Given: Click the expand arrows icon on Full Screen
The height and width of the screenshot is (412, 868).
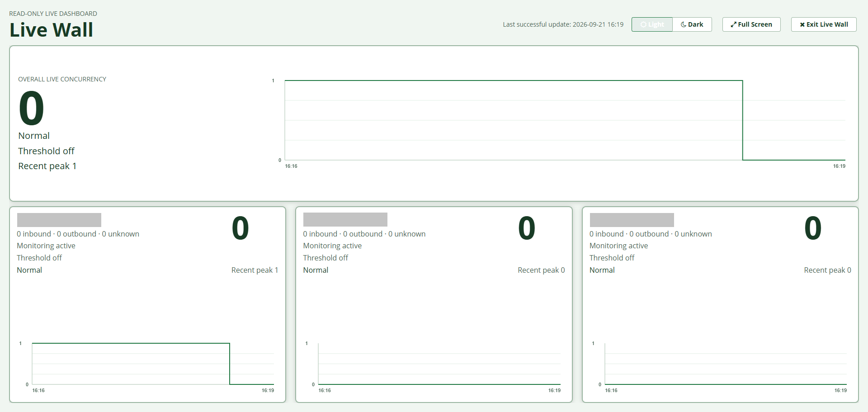Looking at the screenshot, I should click(733, 24).
